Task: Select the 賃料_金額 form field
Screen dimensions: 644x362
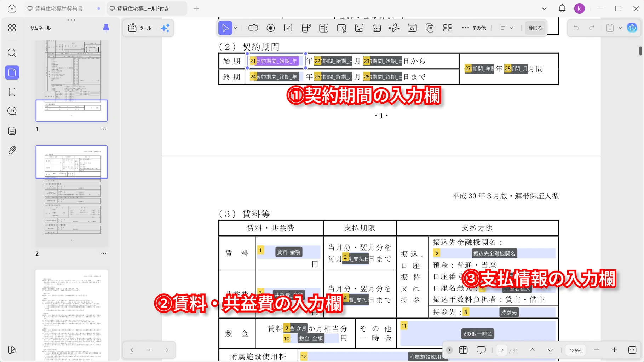Action: [288, 252]
